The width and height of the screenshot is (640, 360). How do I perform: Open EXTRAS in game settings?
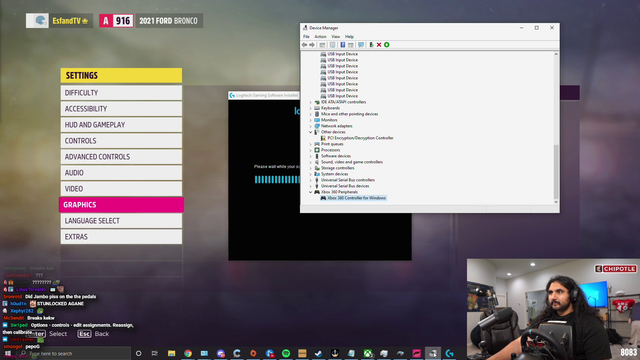(121, 237)
